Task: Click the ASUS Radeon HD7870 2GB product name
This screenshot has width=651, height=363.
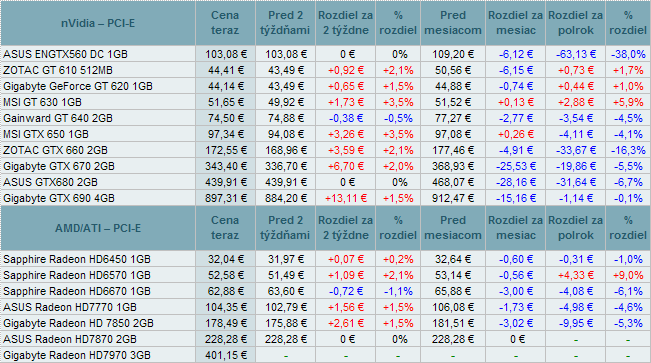Action: pyautogui.click(x=70, y=339)
